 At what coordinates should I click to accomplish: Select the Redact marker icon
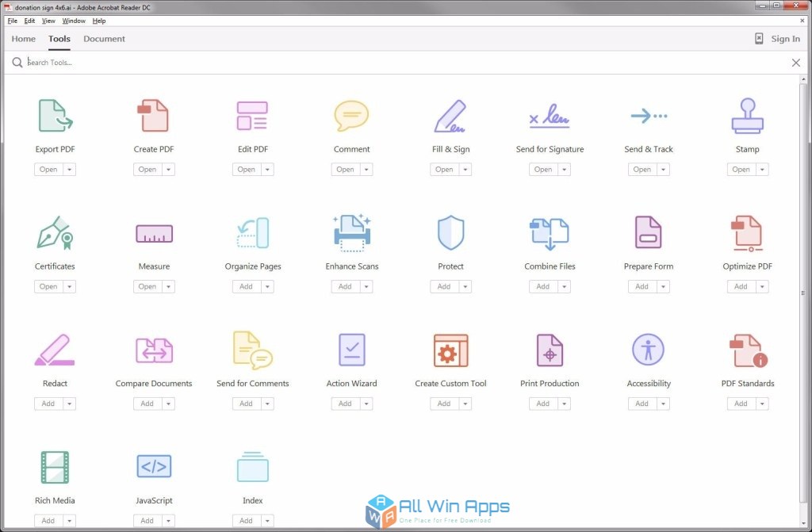click(x=55, y=350)
